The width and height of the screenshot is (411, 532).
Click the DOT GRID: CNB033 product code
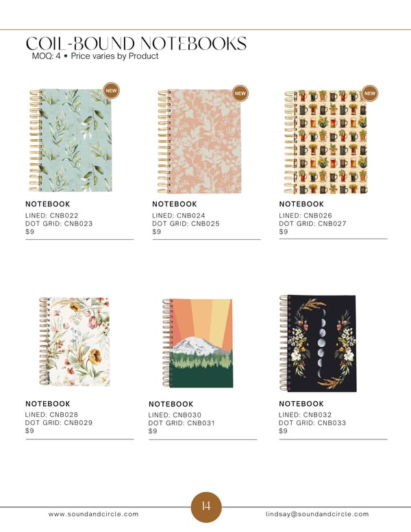[x=312, y=423]
